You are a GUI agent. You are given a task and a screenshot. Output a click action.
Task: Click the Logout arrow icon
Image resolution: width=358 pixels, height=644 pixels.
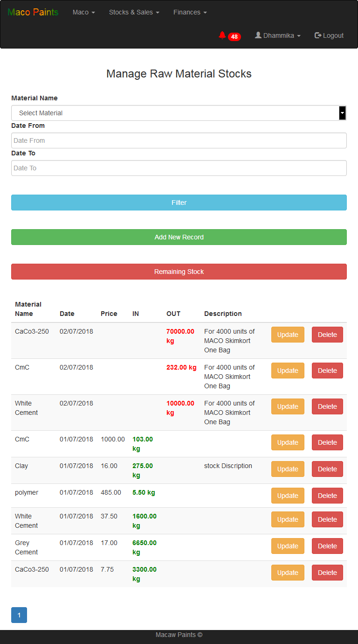click(x=318, y=35)
